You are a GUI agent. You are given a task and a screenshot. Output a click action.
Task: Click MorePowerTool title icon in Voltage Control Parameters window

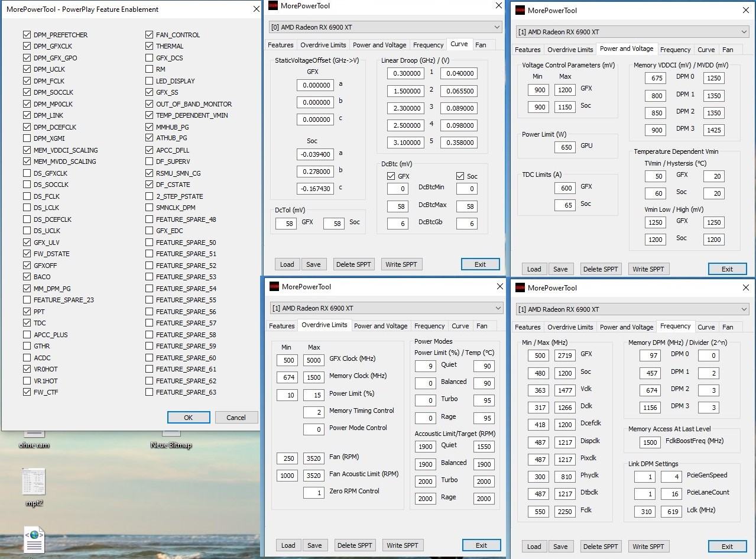(520, 10)
